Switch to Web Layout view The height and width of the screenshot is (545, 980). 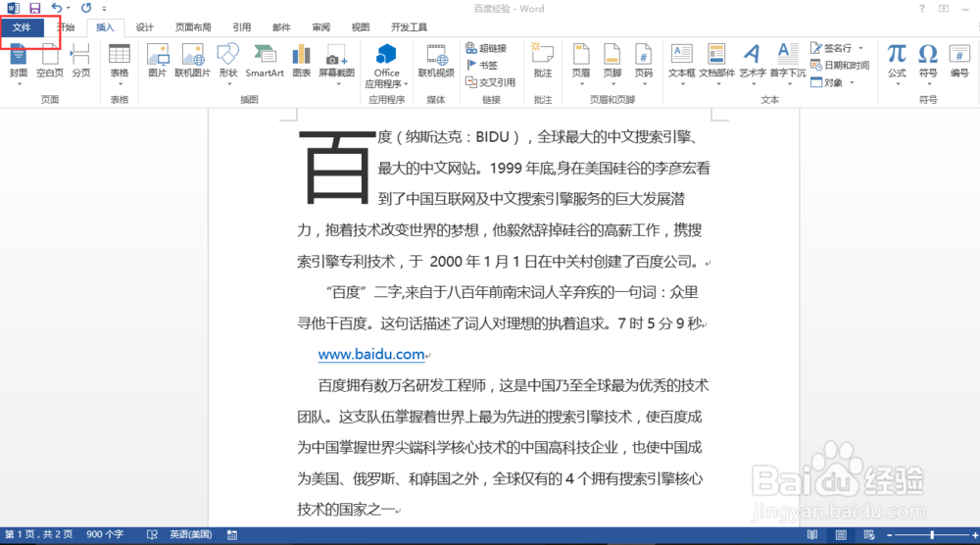869,535
